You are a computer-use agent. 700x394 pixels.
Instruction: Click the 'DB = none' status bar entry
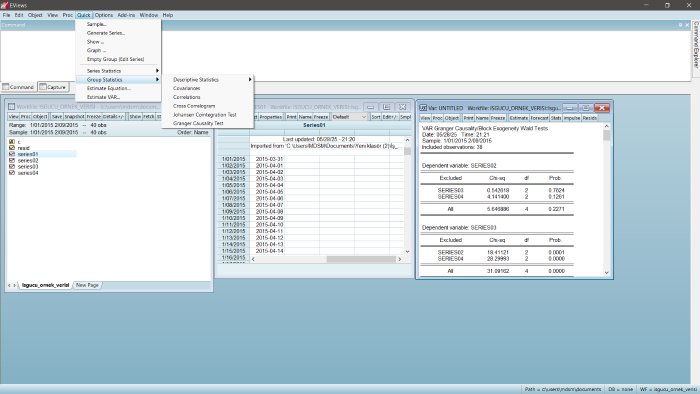620,390
